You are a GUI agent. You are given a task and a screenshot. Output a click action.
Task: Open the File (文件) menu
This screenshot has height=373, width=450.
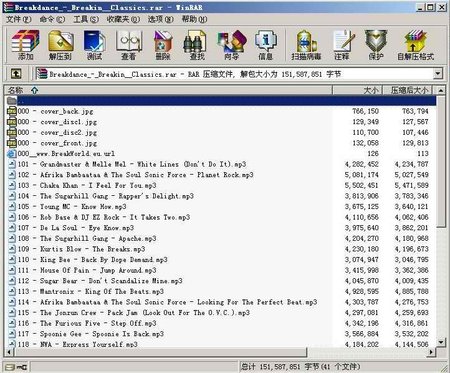19,19
